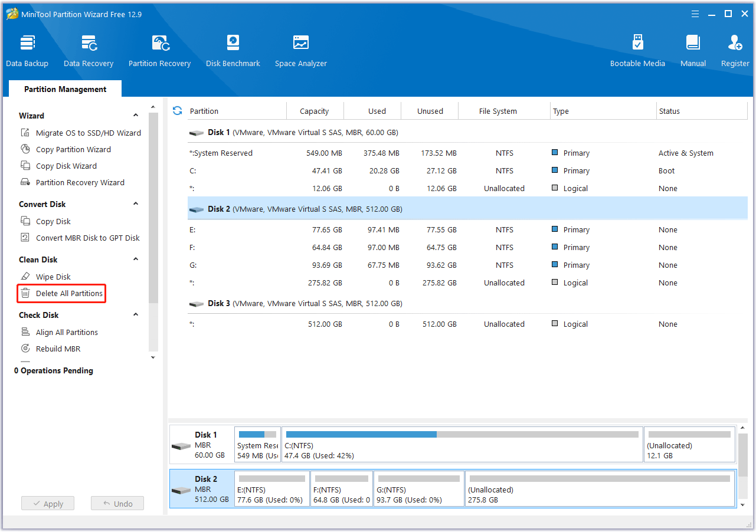The image size is (756, 532).
Task: Open the Manual book icon
Action: click(x=693, y=43)
